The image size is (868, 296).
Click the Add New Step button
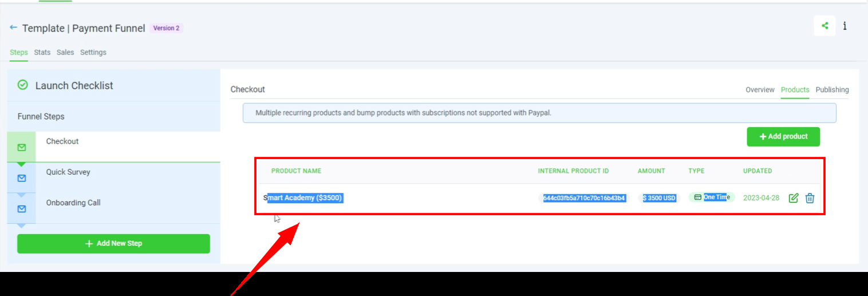pyautogui.click(x=113, y=243)
